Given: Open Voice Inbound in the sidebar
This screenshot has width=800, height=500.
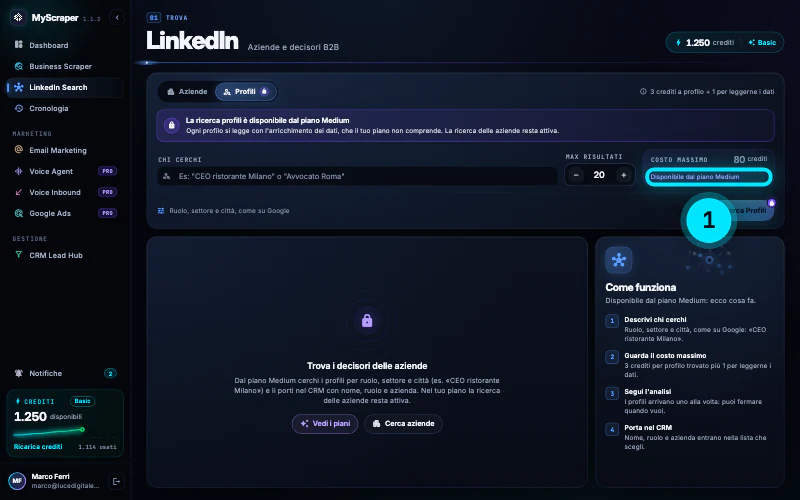Looking at the screenshot, I should [65, 192].
